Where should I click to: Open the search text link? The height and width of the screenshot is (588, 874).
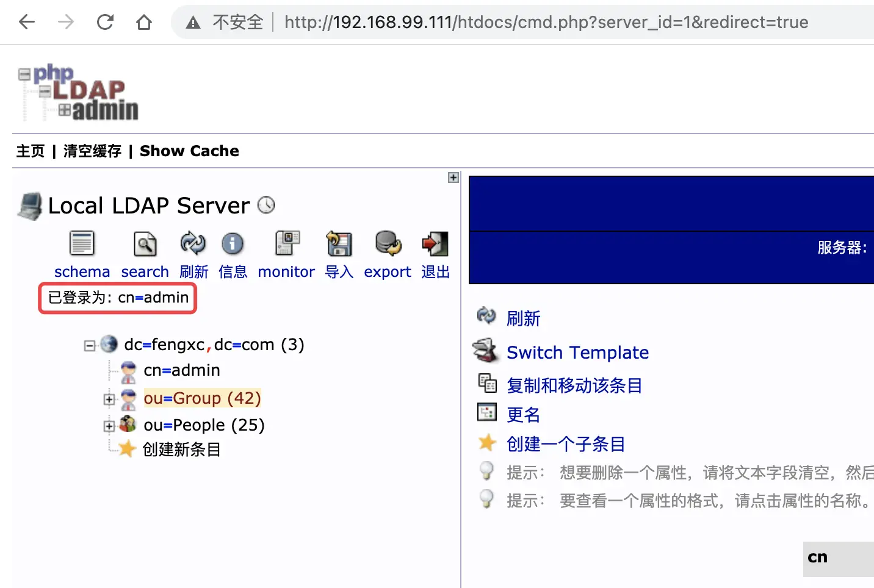tap(145, 271)
